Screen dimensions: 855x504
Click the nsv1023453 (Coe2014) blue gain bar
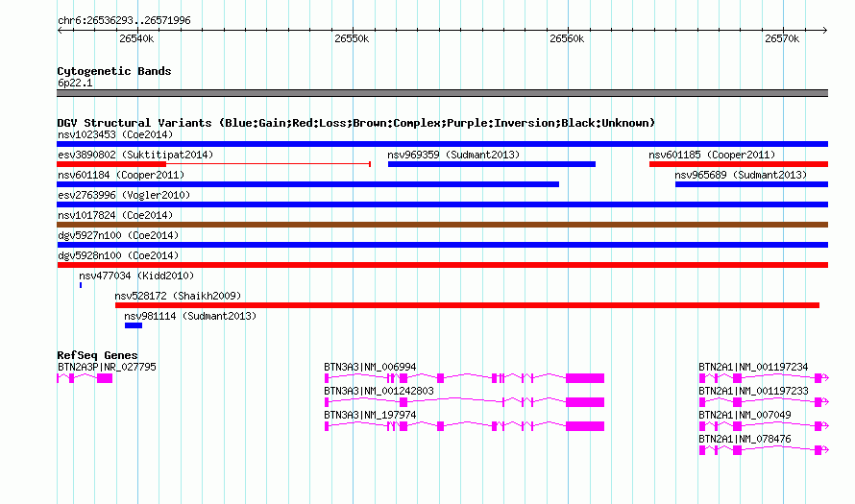pyautogui.click(x=442, y=144)
